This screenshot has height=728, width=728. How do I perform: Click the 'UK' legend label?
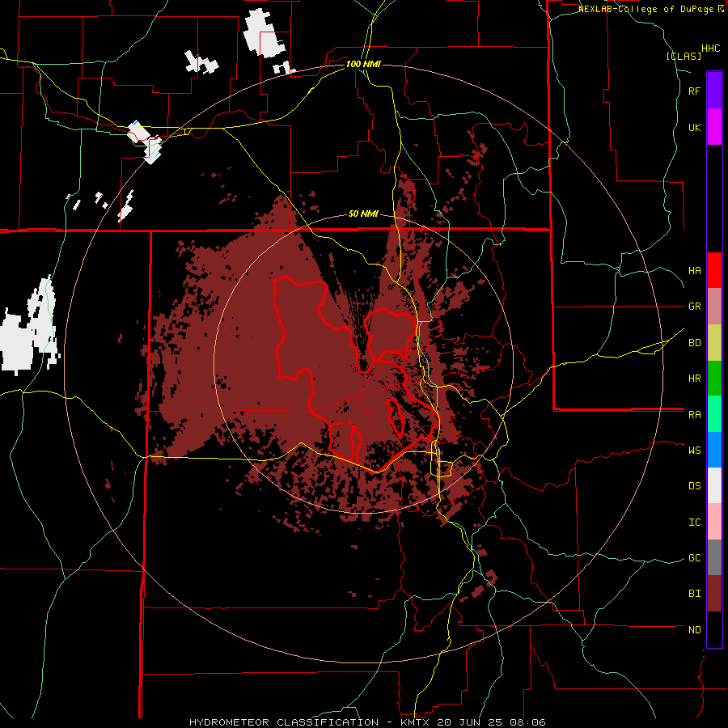(x=694, y=127)
